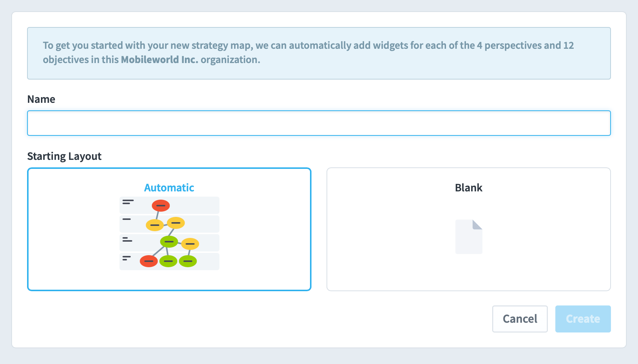Click the red oval in bottom preview row
This screenshot has height=364, width=638.
[x=149, y=261]
